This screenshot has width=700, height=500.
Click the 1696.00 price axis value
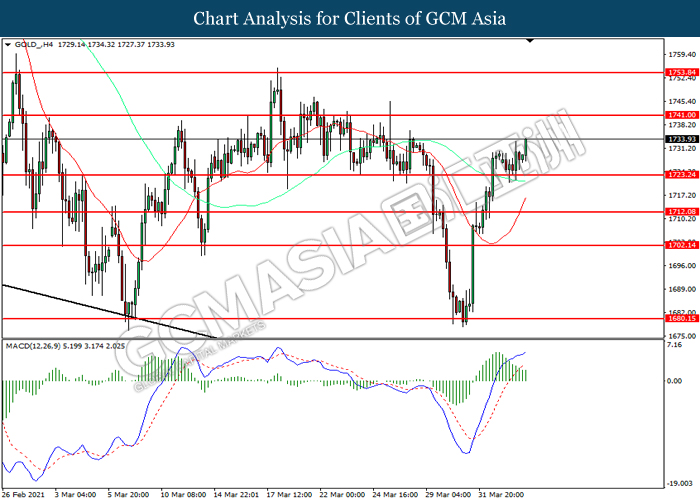pos(682,266)
